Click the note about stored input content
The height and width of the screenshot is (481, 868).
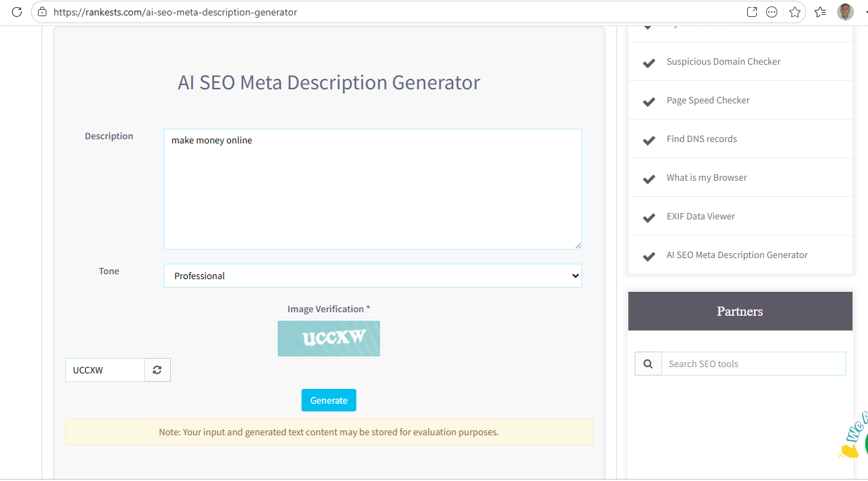click(329, 432)
